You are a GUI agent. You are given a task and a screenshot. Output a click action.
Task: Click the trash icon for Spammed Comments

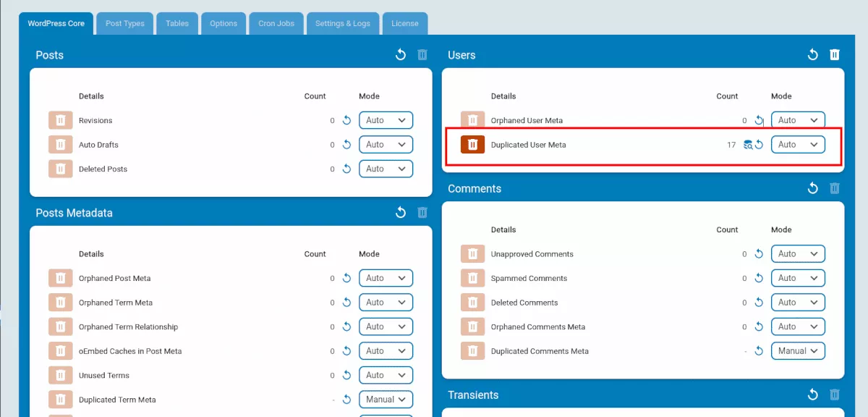pyautogui.click(x=472, y=278)
